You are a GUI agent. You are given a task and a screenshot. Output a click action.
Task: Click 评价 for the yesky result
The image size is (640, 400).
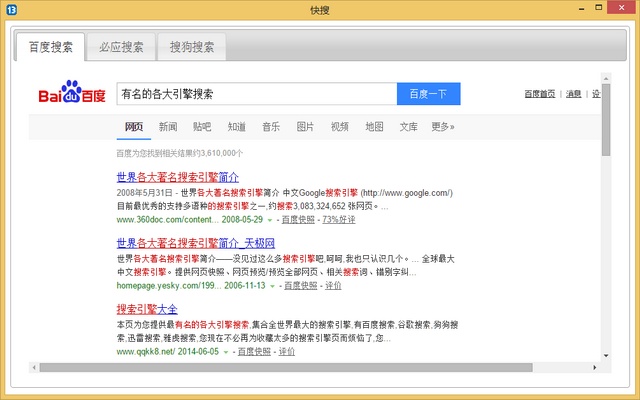click(333, 286)
